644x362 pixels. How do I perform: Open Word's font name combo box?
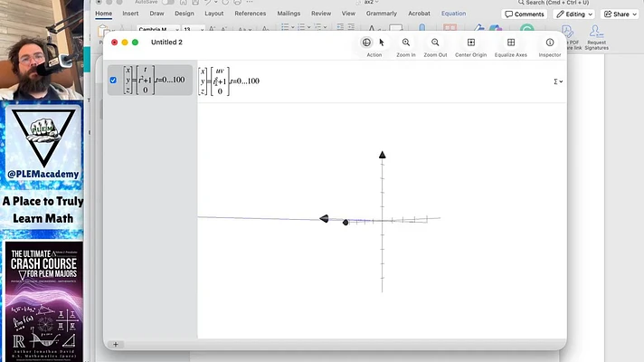tap(158, 29)
